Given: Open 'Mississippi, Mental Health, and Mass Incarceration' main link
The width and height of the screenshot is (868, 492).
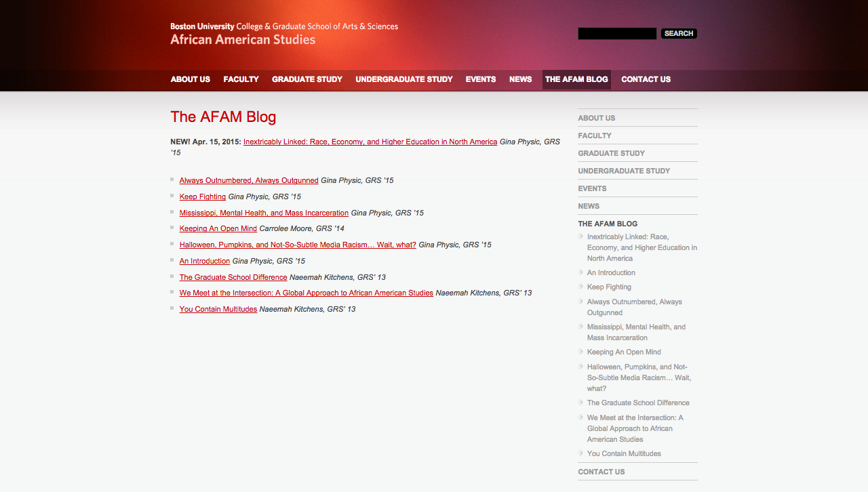Looking at the screenshot, I should [x=264, y=213].
